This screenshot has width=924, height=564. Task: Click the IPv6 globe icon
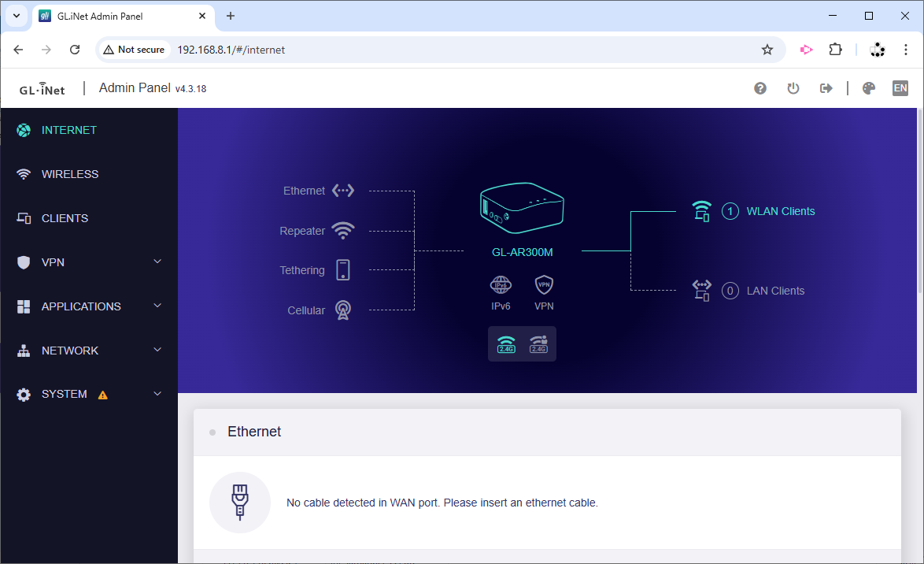pos(501,285)
